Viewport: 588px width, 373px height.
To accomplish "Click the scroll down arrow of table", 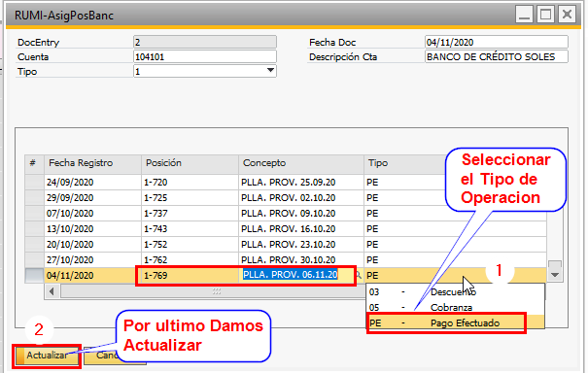I will pyautogui.click(x=555, y=275).
